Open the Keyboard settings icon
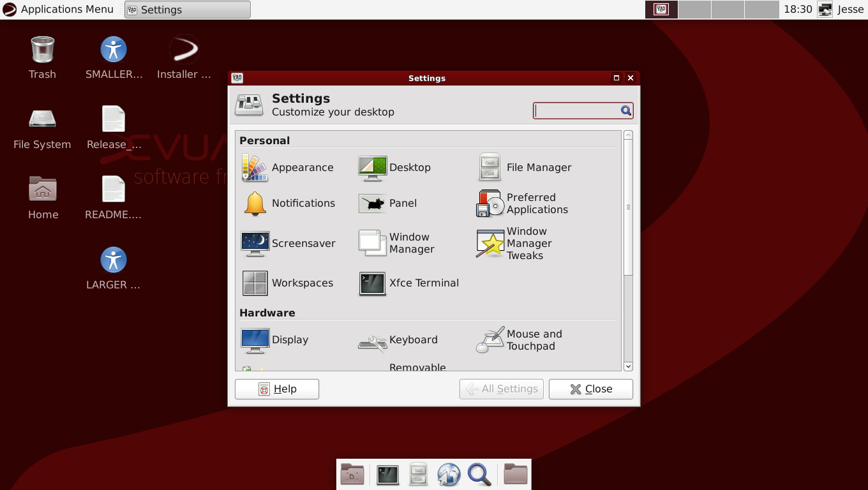 point(373,342)
